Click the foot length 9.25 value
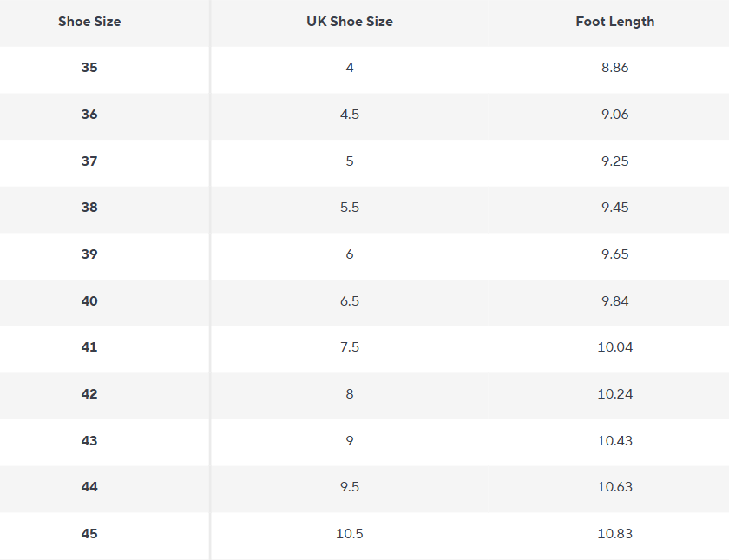This screenshot has height=560, width=729. (x=614, y=161)
